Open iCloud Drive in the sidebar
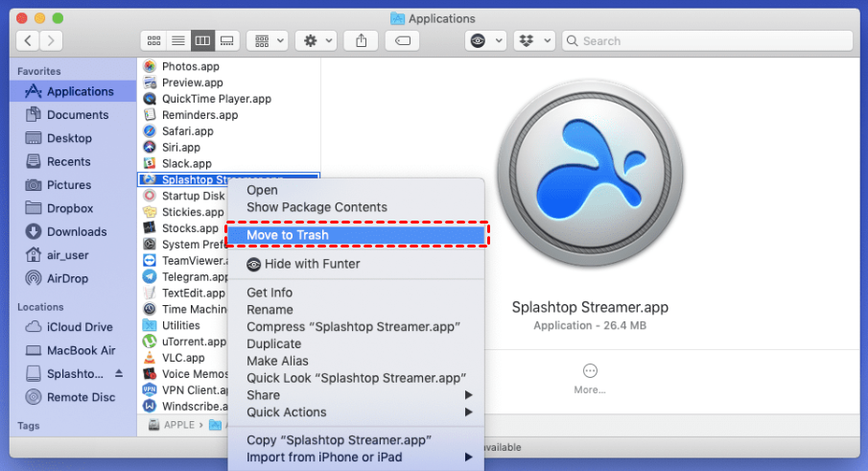The image size is (868, 471). pyautogui.click(x=73, y=327)
